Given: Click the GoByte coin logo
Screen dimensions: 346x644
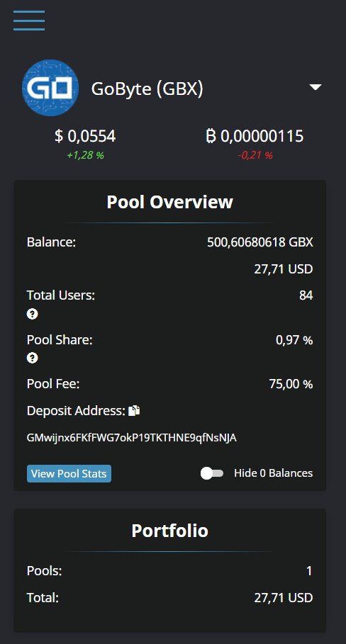Looking at the screenshot, I should click(50, 88).
